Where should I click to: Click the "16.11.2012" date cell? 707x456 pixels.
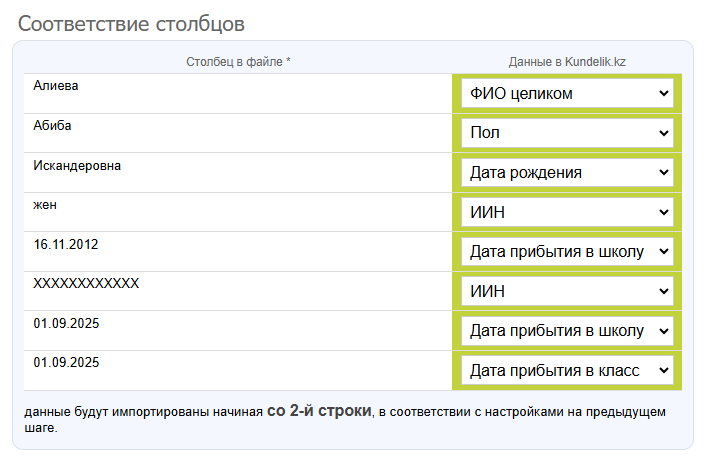tap(66, 244)
